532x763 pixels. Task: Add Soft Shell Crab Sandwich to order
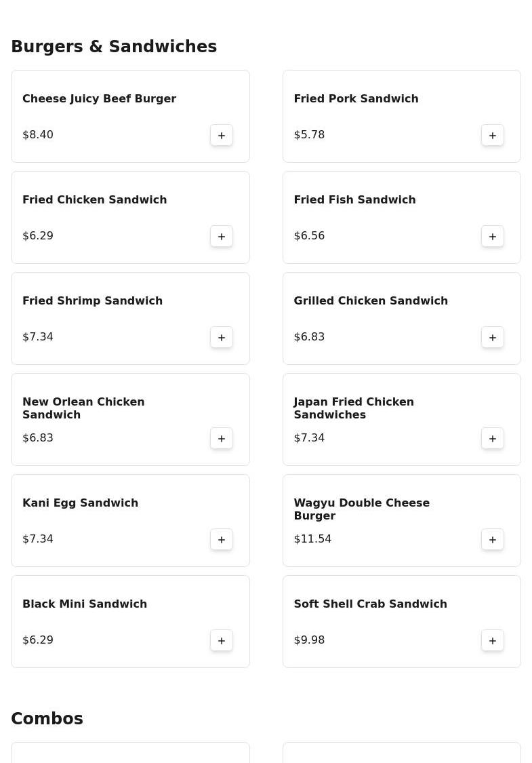(x=493, y=640)
